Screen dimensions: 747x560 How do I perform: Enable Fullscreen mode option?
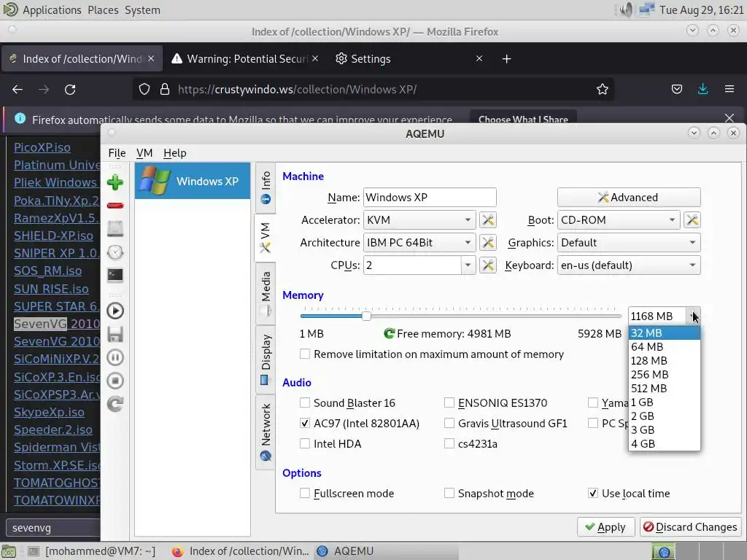[x=305, y=494]
